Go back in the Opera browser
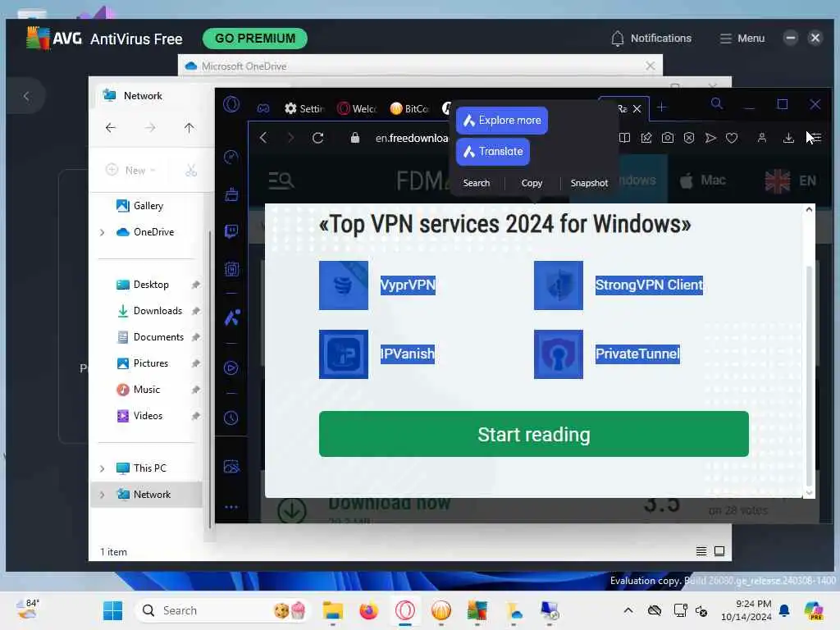Screen dimensions: 840x630 263,138
